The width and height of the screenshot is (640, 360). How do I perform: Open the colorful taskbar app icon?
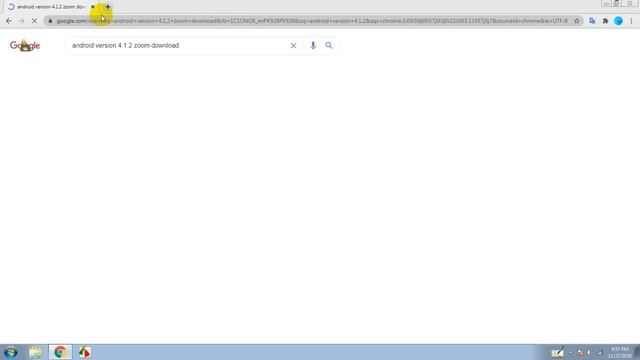(x=84, y=352)
